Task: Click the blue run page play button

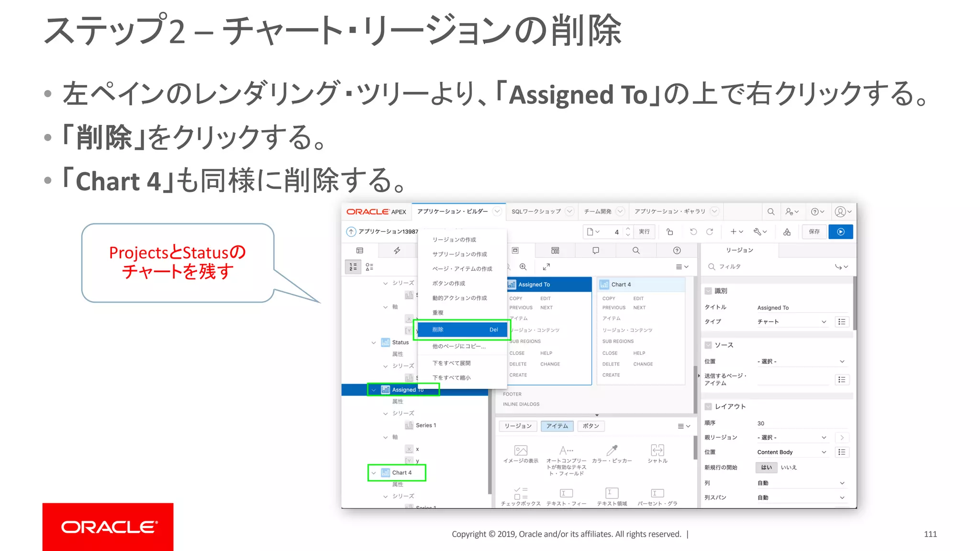Action: pos(841,231)
